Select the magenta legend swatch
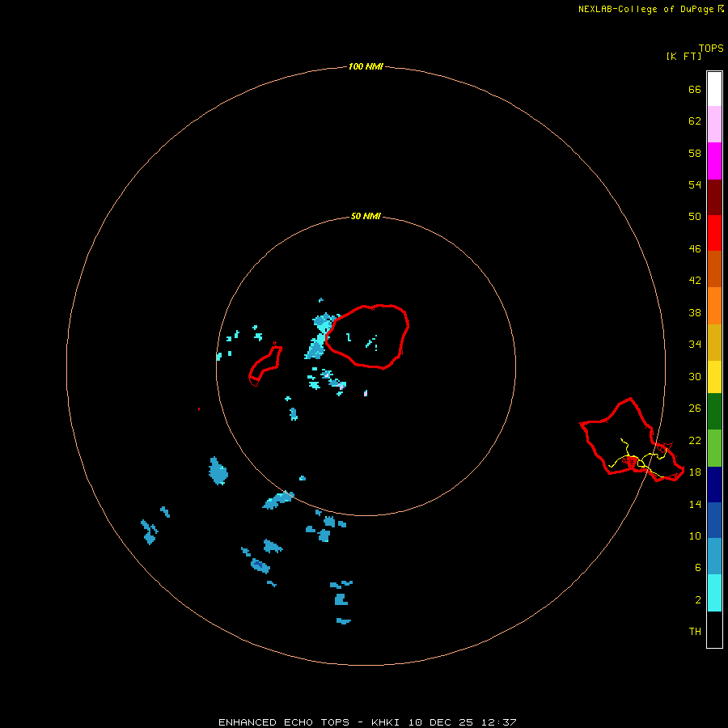 tap(714, 161)
